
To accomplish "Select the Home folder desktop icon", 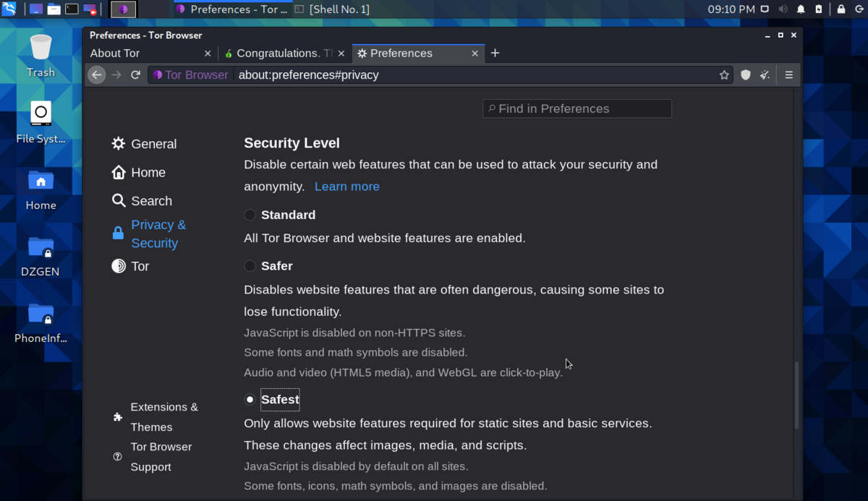I will pos(41,189).
